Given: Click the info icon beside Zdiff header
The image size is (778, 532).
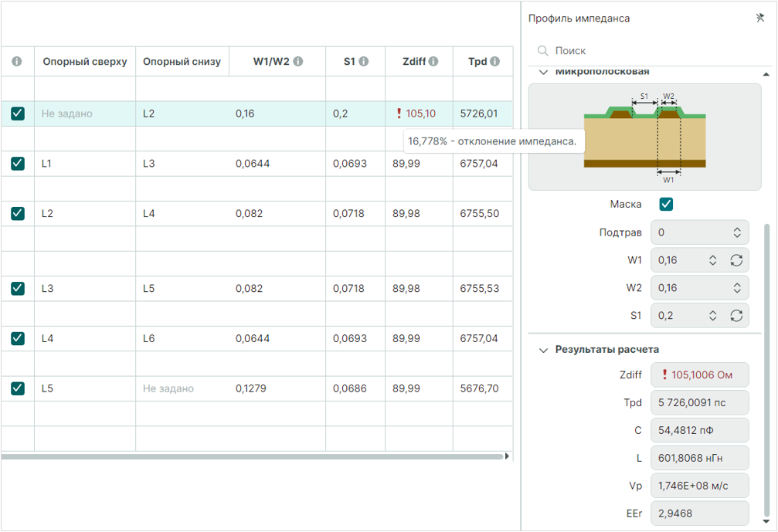Looking at the screenshot, I should pos(433,62).
